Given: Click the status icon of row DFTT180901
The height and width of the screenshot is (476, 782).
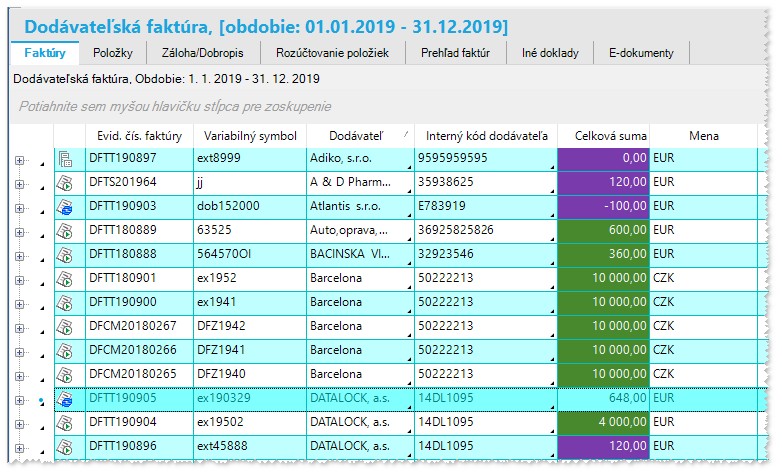Looking at the screenshot, I should pos(64,279).
